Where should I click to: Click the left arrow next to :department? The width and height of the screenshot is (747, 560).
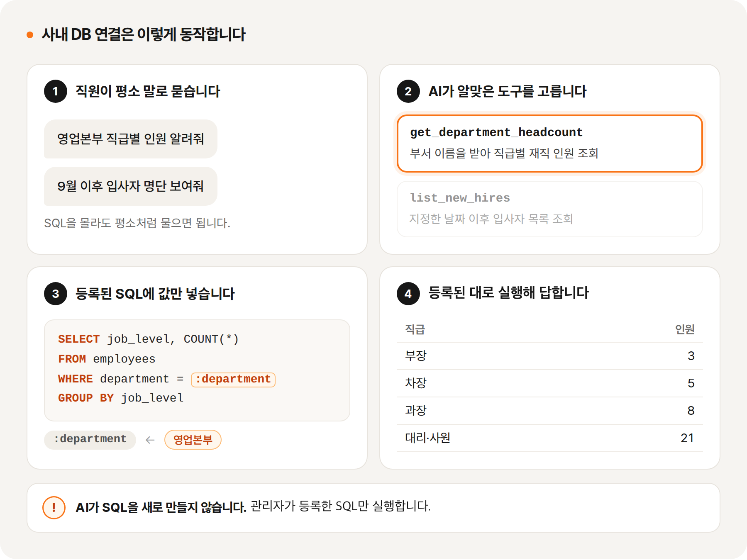[x=150, y=440]
